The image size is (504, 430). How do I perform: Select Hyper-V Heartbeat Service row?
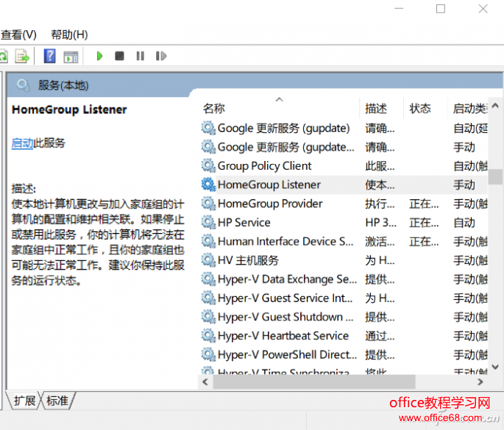pyautogui.click(x=344, y=336)
